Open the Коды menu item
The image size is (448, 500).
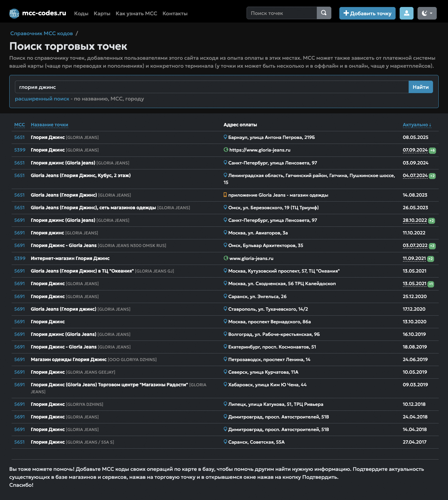tap(81, 14)
